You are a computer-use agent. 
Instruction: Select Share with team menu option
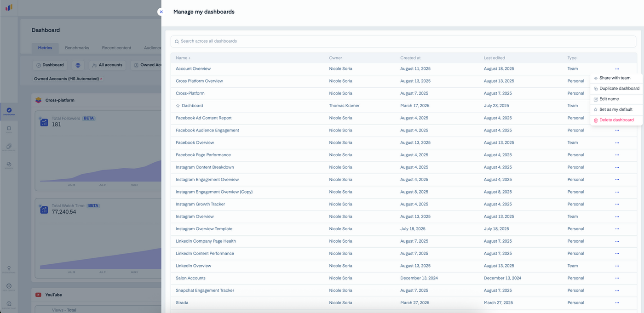(615, 78)
